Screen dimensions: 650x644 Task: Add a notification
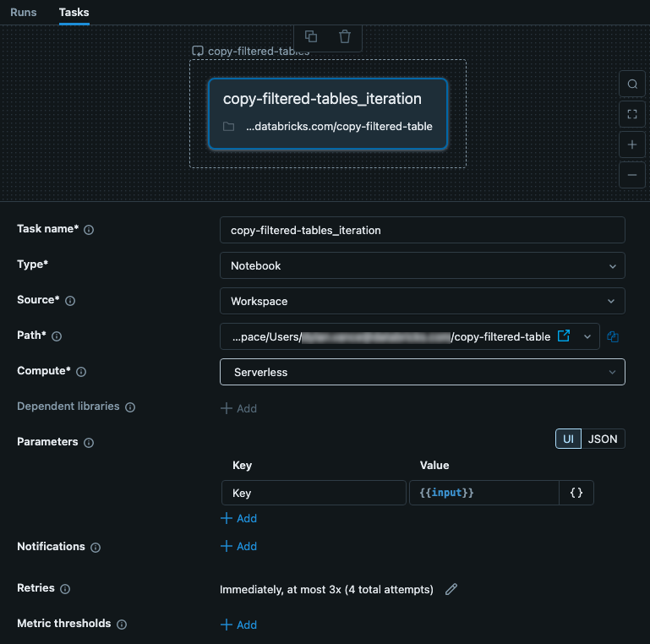[x=238, y=546]
